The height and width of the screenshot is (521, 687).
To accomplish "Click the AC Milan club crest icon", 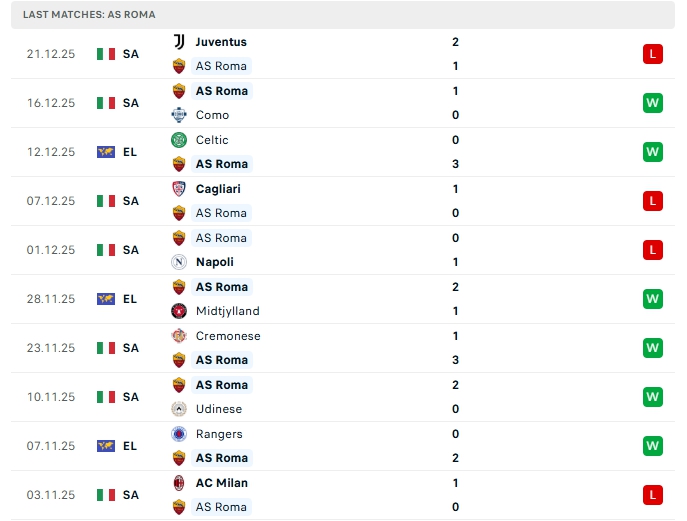I will (x=179, y=483).
